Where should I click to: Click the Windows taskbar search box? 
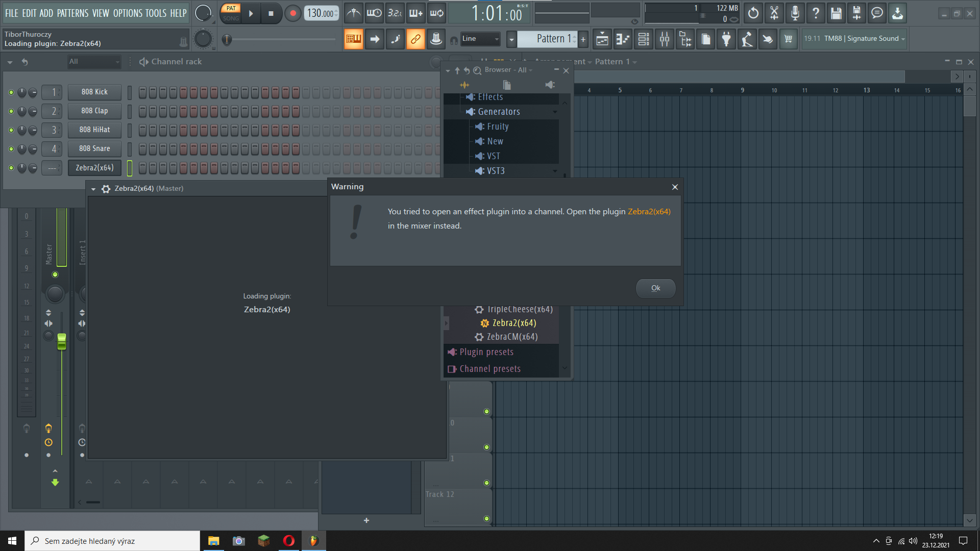tap(112, 541)
